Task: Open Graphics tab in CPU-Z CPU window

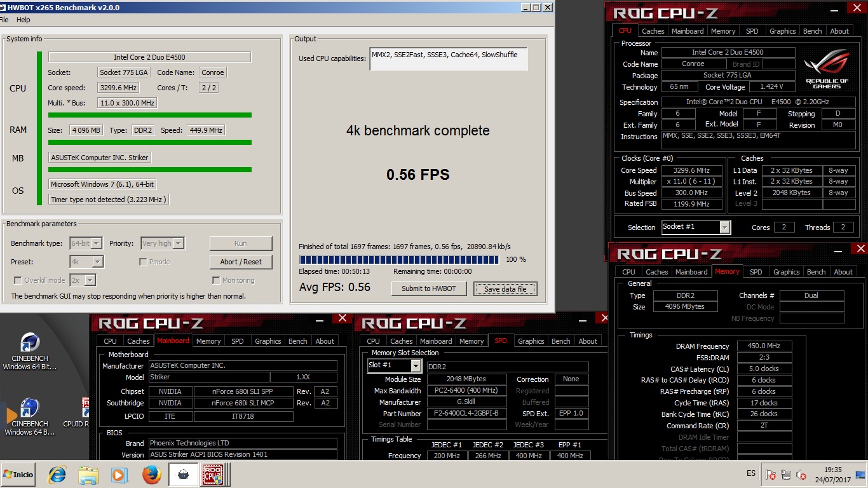Action: tap(782, 31)
